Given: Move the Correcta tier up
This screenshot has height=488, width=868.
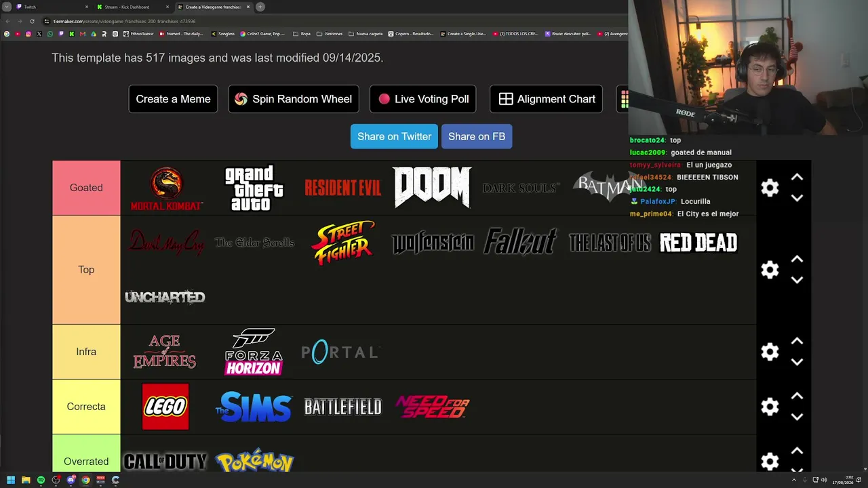Looking at the screenshot, I should click(797, 396).
